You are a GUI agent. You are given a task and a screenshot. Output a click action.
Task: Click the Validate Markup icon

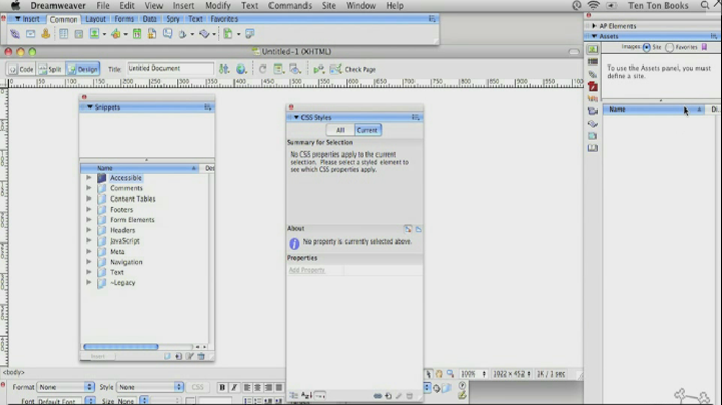pos(319,69)
